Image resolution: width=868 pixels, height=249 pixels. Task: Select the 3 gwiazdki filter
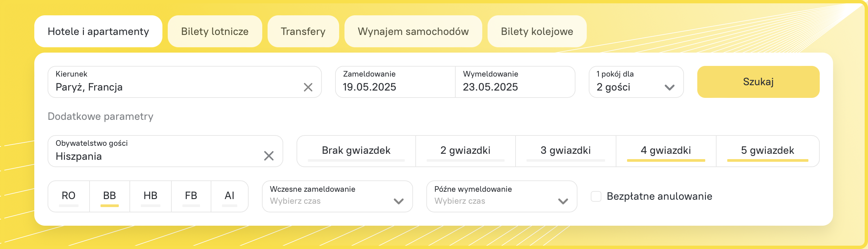565,150
